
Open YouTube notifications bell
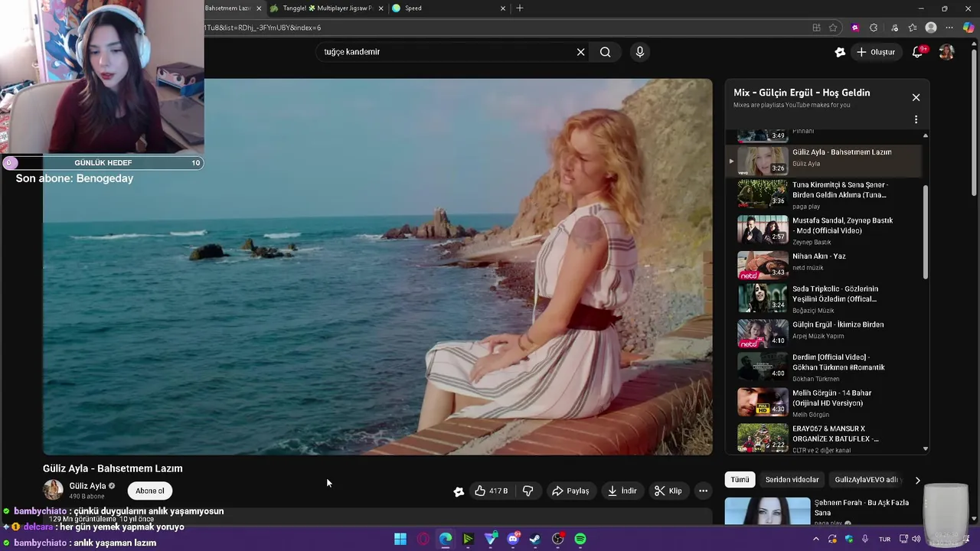[917, 52]
